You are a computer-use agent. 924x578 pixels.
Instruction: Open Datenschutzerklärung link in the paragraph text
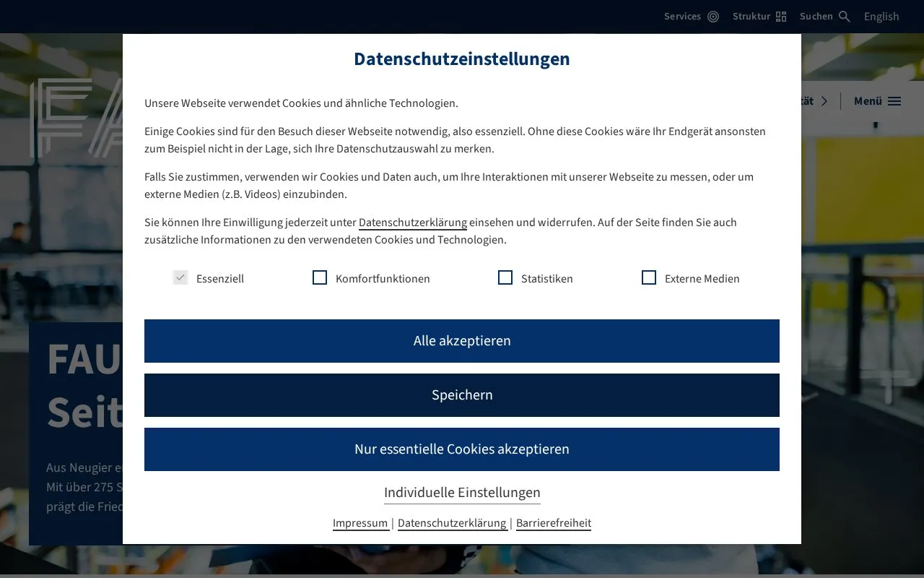pyautogui.click(x=413, y=223)
